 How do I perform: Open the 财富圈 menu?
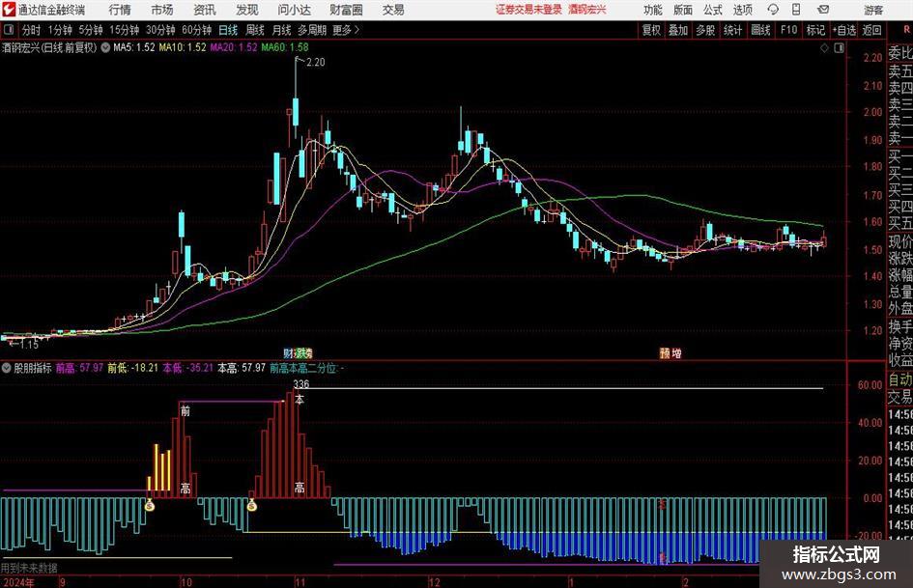tap(346, 10)
